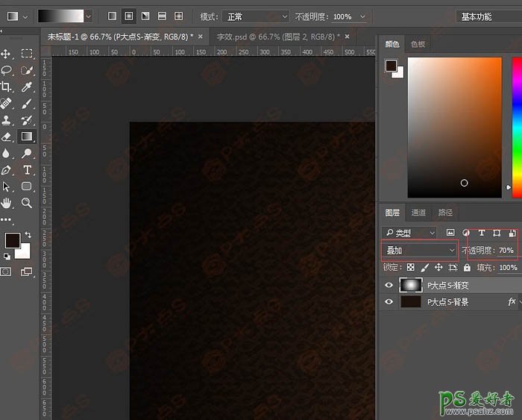Open the 模式 dropdown in options bar
Viewport: 522px width, 420px height.
255,16
